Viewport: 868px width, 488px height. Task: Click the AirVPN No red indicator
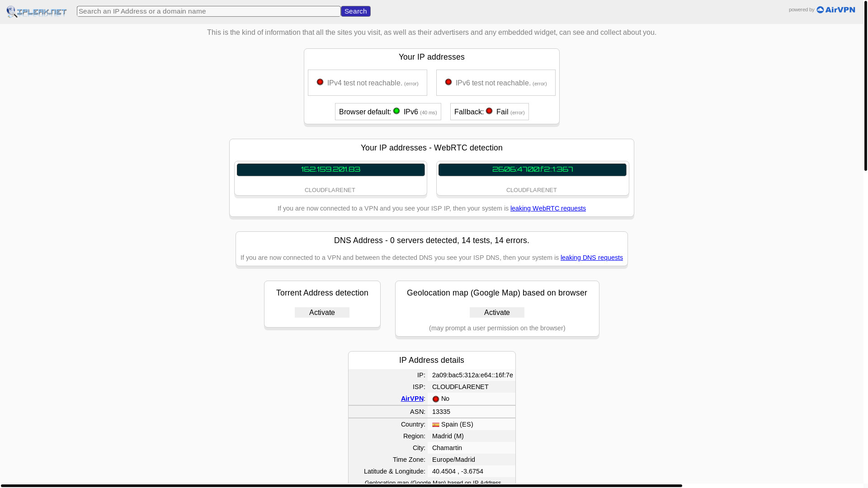pos(436,399)
